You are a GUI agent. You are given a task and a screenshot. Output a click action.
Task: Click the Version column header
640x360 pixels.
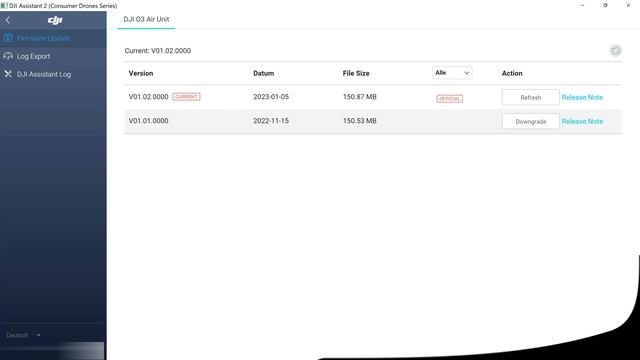coord(141,73)
